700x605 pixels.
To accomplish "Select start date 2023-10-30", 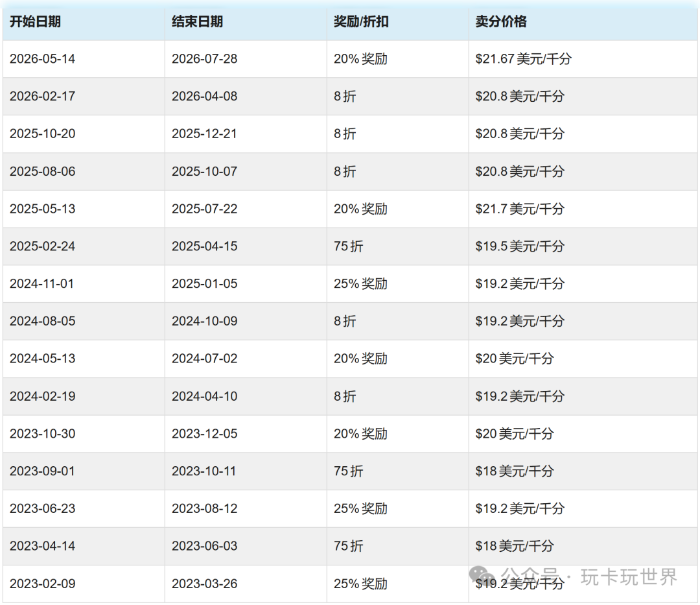I will (42, 434).
